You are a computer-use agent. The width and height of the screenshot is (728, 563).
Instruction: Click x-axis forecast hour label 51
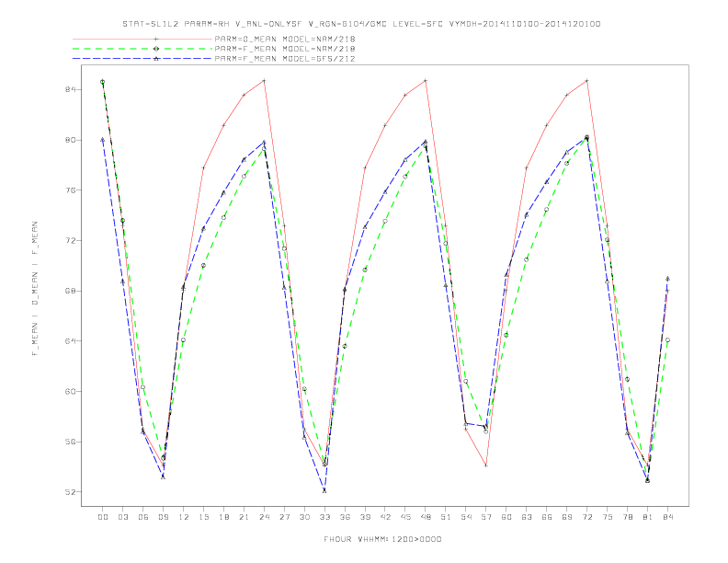tap(446, 517)
